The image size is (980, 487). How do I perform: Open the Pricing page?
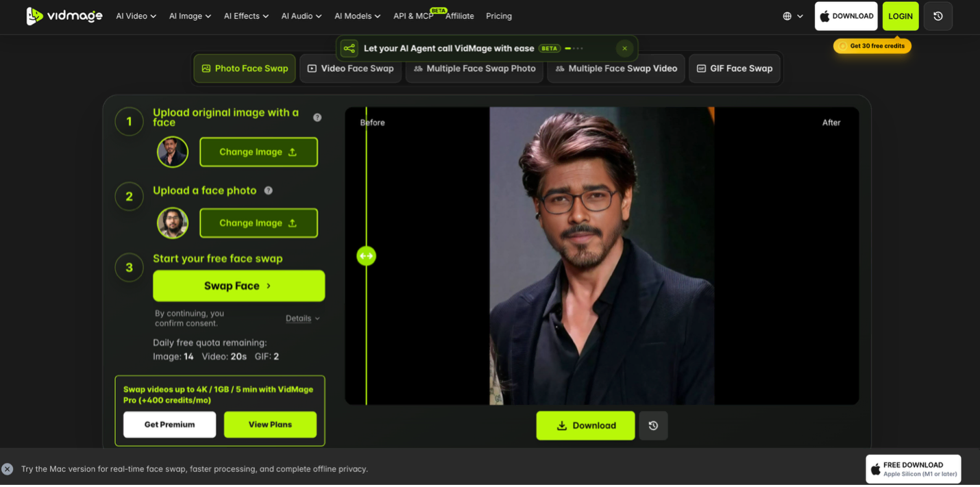click(499, 16)
